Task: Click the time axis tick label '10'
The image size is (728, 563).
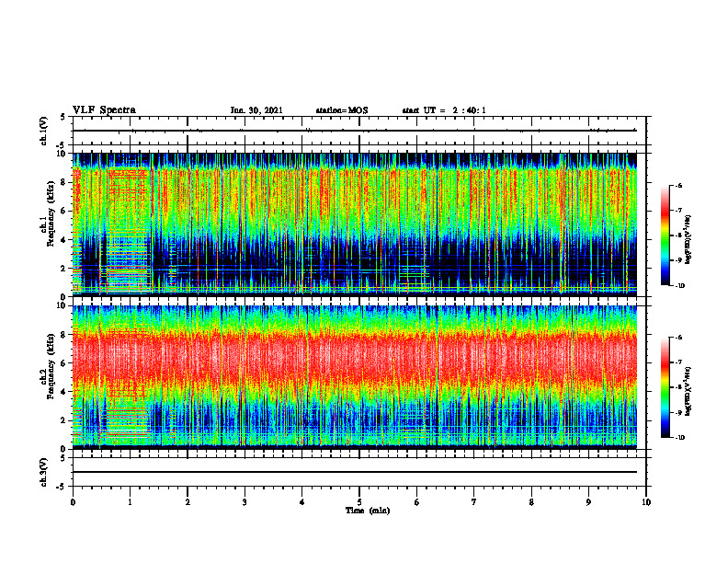Action: pyautogui.click(x=646, y=502)
